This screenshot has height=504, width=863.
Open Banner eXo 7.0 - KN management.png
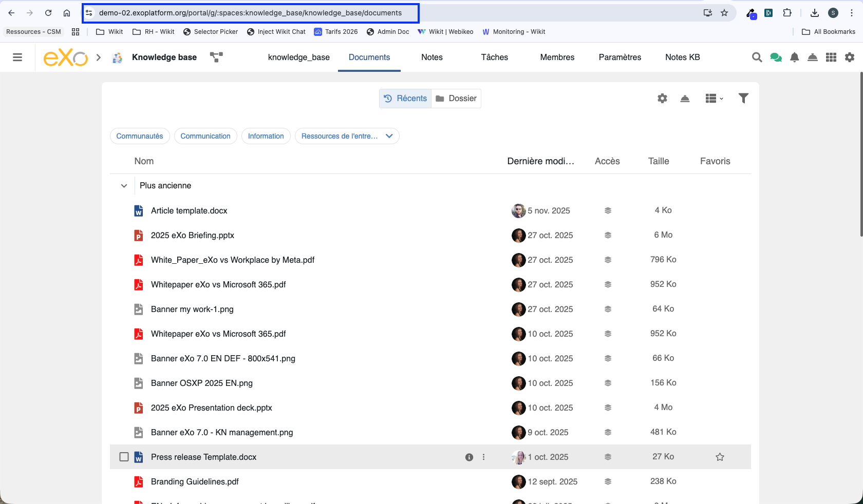pyautogui.click(x=222, y=433)
